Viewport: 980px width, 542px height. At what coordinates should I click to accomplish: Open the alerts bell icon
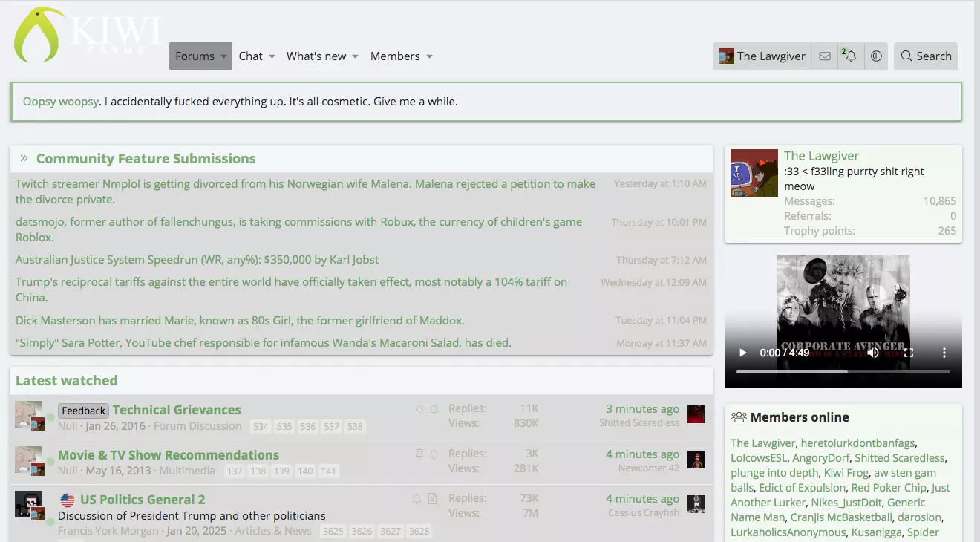coord(850,56)
